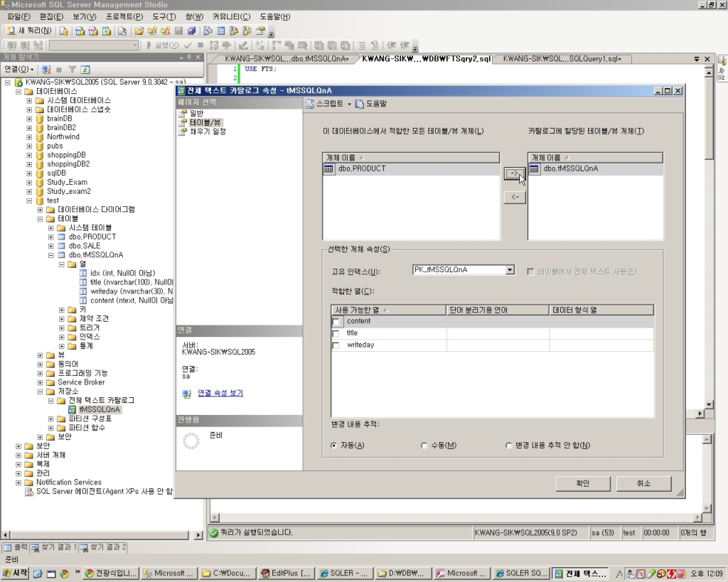Viewport: 728px width, 582px height.
Task: Open the Template Explorer toolbar icon
Action: coord(247,31)
